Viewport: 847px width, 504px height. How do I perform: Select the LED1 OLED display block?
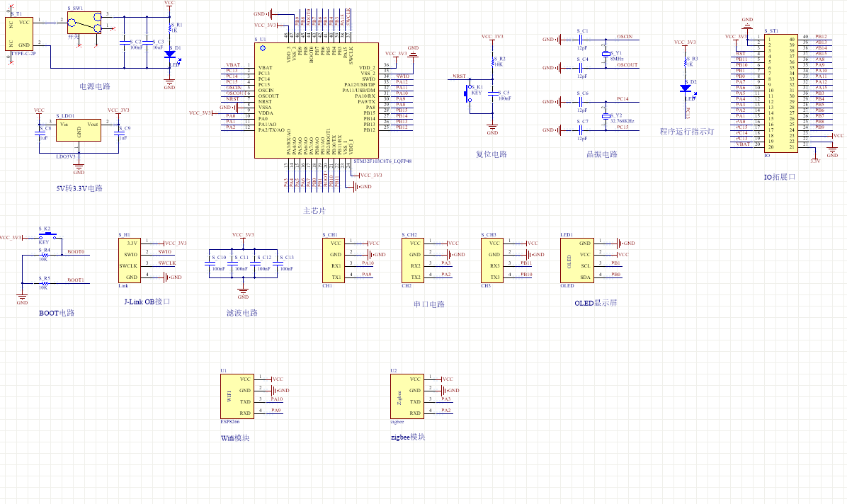point(577,260)
